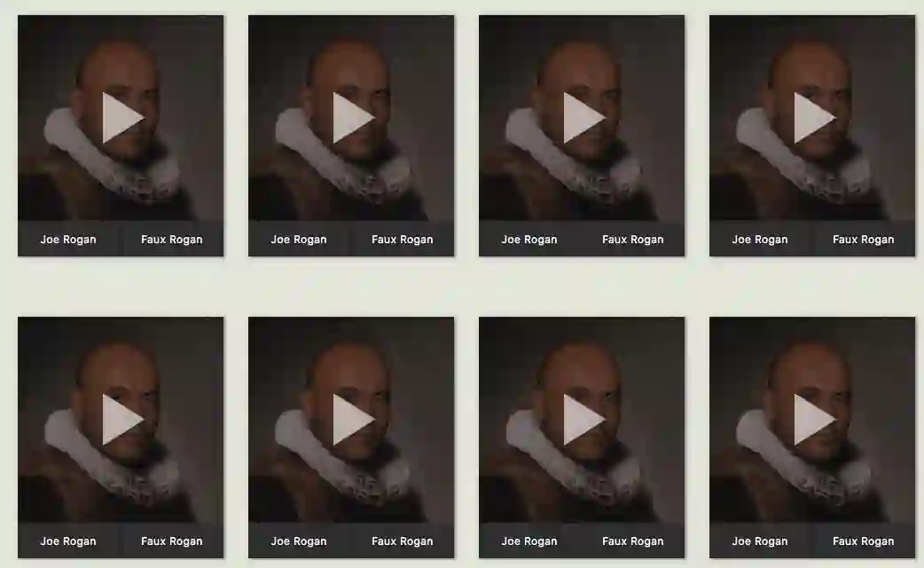Choose Joe Rogan on the bottom-row third card
Screen dimensions: 924x568
click(529, 540)
